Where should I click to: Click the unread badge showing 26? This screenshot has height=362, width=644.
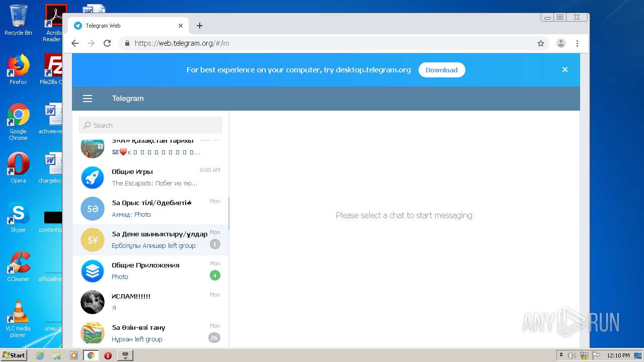tap(214, 338)
